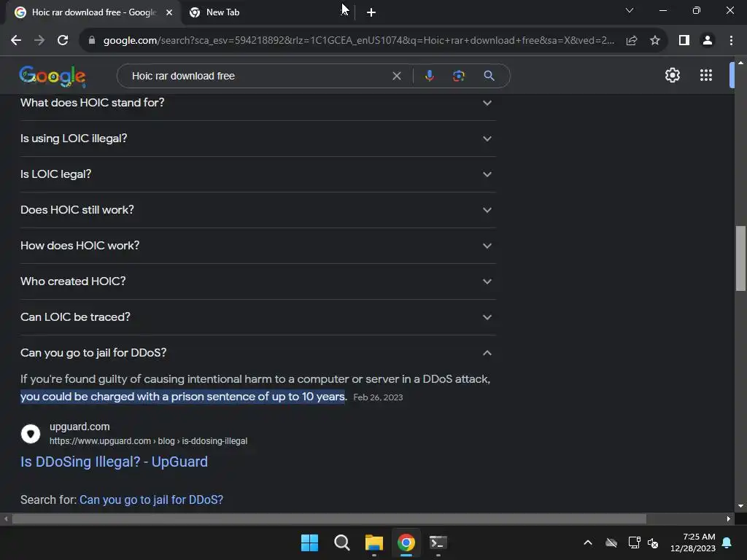
Task: Click the upguard favicon circle
Action: point(31,434)
